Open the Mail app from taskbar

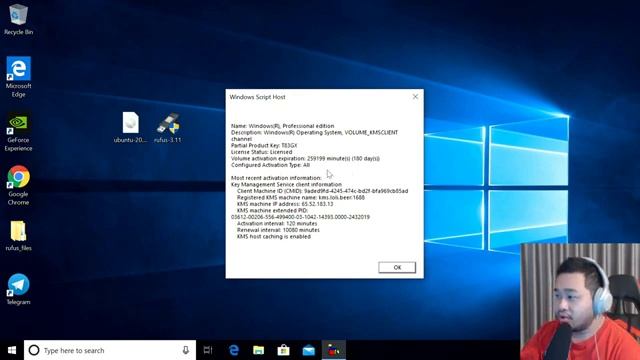point(309,350)
